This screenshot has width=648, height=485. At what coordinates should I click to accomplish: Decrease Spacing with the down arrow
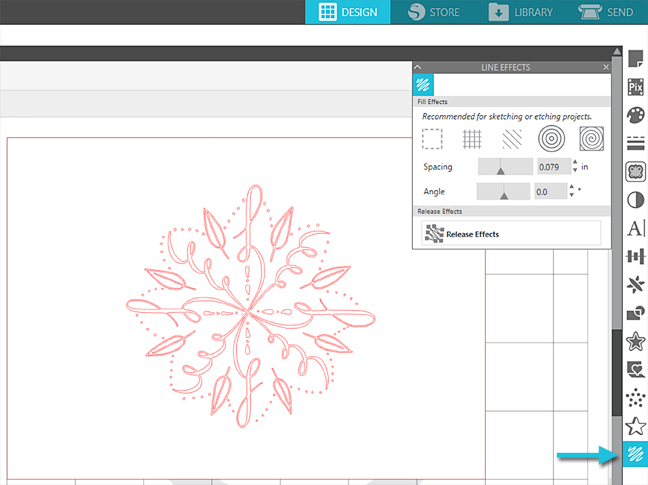[x=575, y=170]
